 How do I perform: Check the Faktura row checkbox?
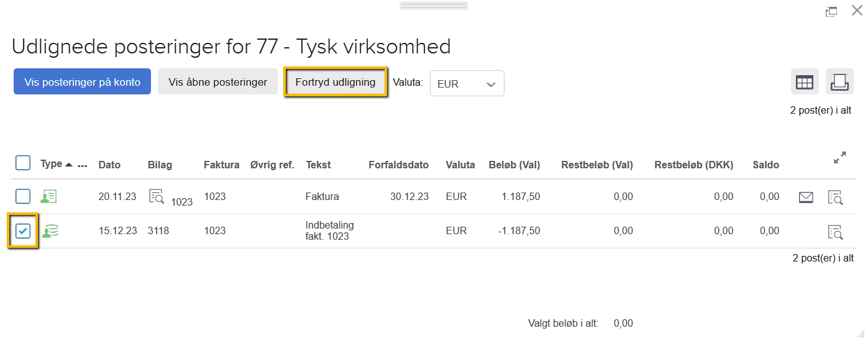pyautogui.click(x=23, y=197)
